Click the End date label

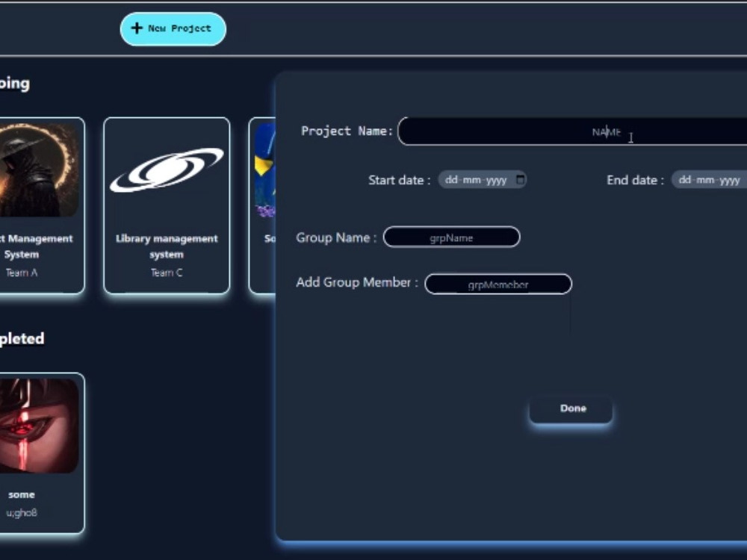(635, 181)
